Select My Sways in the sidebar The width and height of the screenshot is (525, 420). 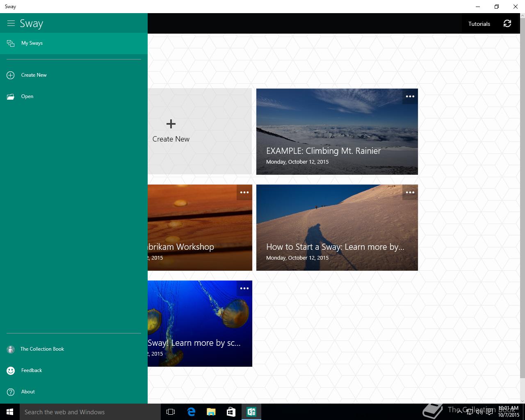(x=74, y=43)
